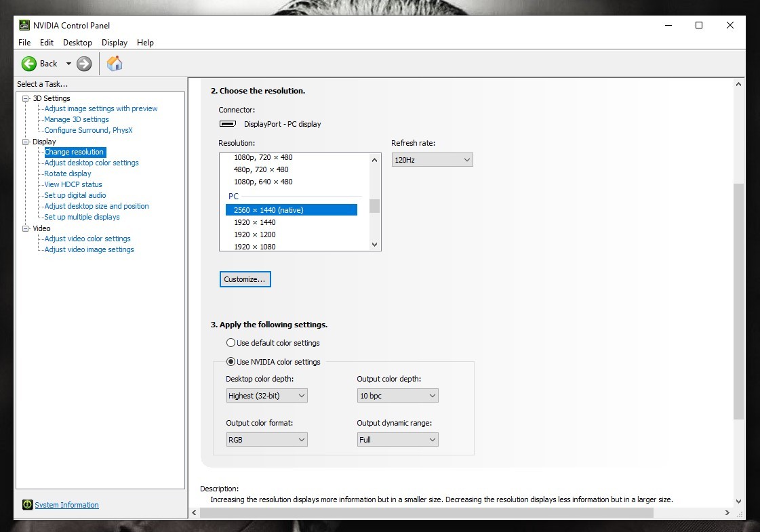Open the Back history dropdown arrow
760x532 pixels.
click(68, 64)
